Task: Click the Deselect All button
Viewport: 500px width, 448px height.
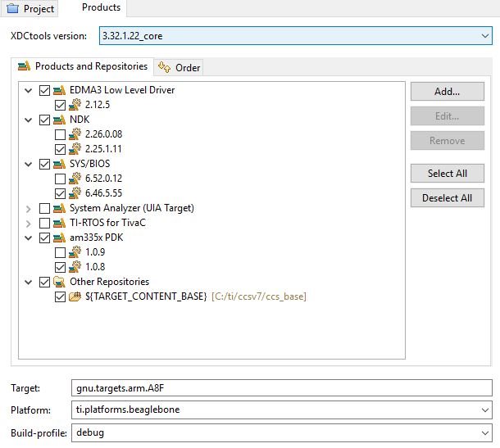Action: (447, 198)
